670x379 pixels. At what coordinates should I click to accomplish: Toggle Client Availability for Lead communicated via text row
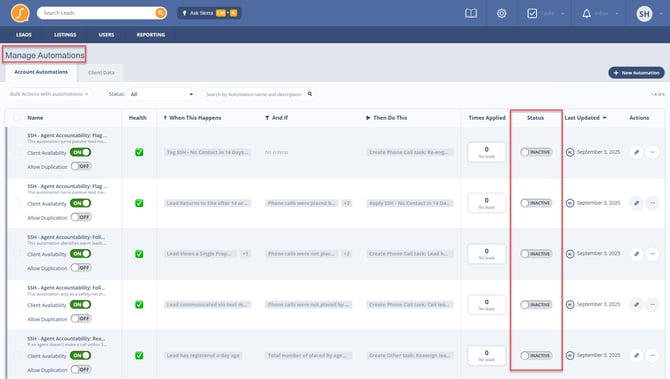(81, 305)
